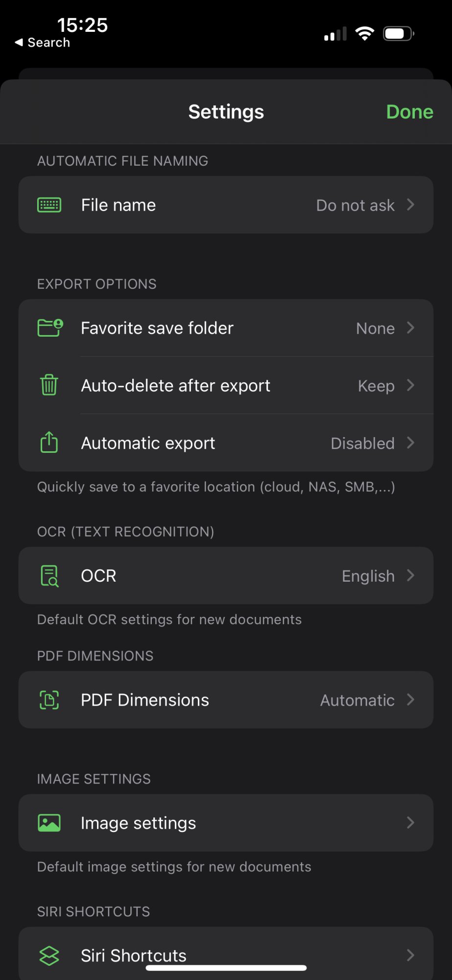Expand File name chevron arrow
The height and width of the screenshot is (980, 452).
click(x=410, y=205)
